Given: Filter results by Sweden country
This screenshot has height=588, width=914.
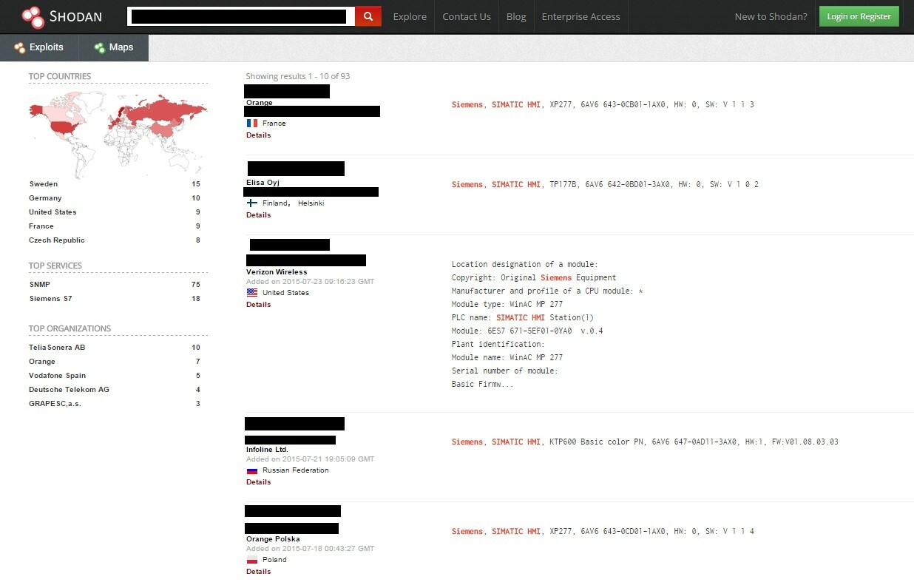Looking at the screenshot, I should tap(44, 184).
